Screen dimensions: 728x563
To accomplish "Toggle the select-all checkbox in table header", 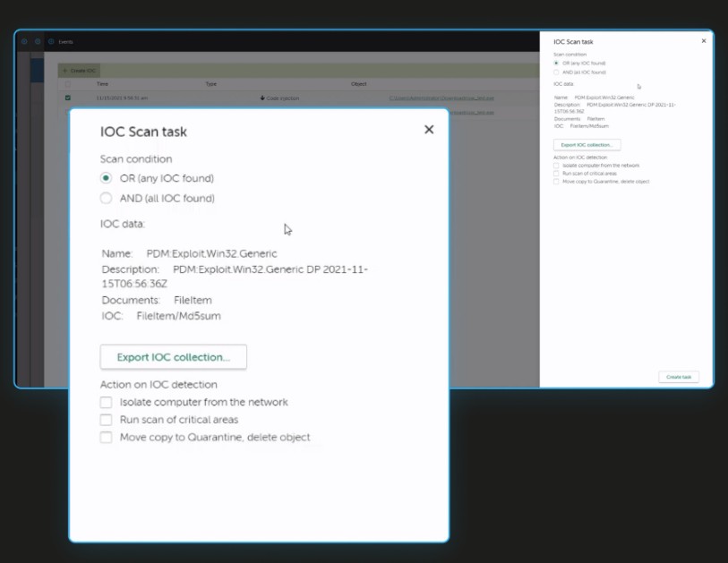I will [x=68, y=84].
